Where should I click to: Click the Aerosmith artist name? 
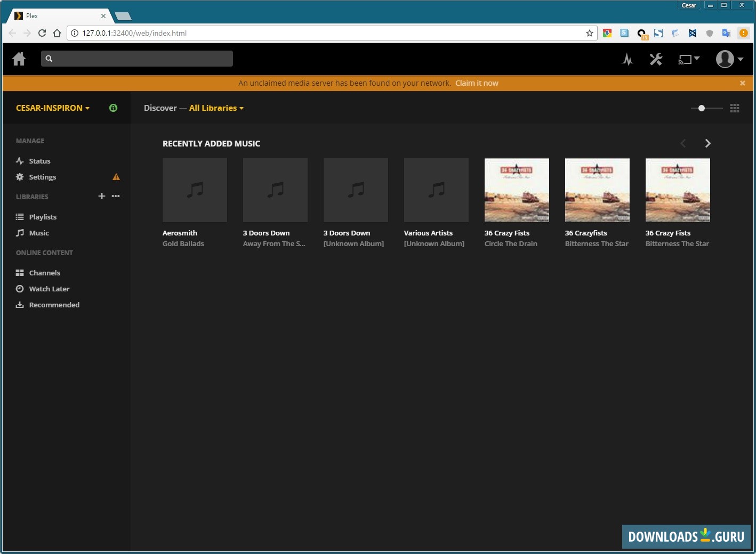click(180, 233)
